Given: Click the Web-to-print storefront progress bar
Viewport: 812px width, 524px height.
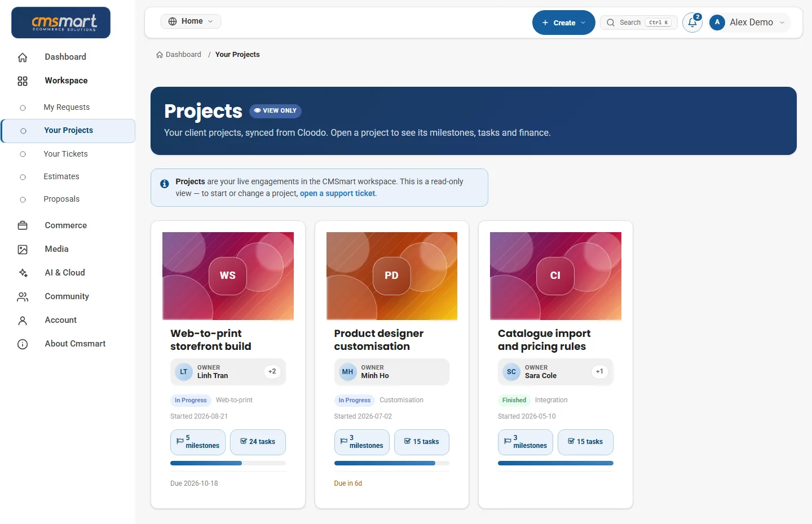Looking at the screenshot, I should point(228,463).
